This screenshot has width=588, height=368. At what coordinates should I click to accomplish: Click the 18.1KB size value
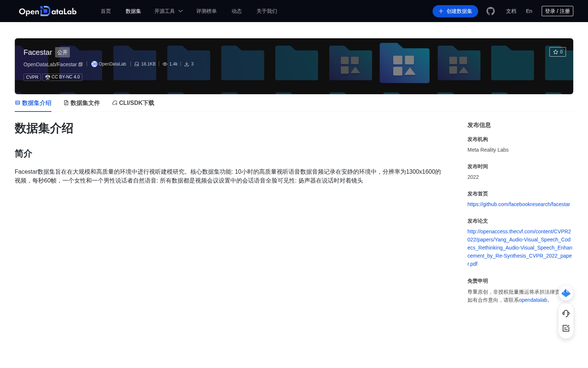tap(148, 64)
